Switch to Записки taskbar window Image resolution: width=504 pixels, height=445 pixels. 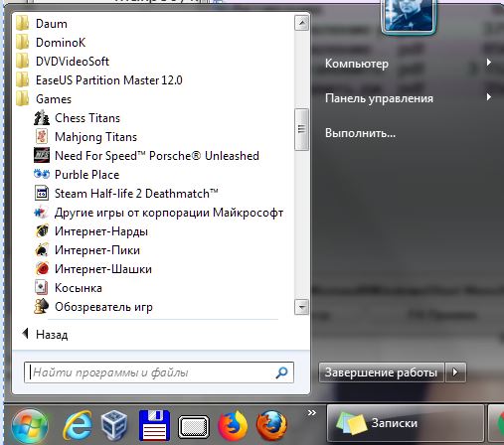pos(406,423)
